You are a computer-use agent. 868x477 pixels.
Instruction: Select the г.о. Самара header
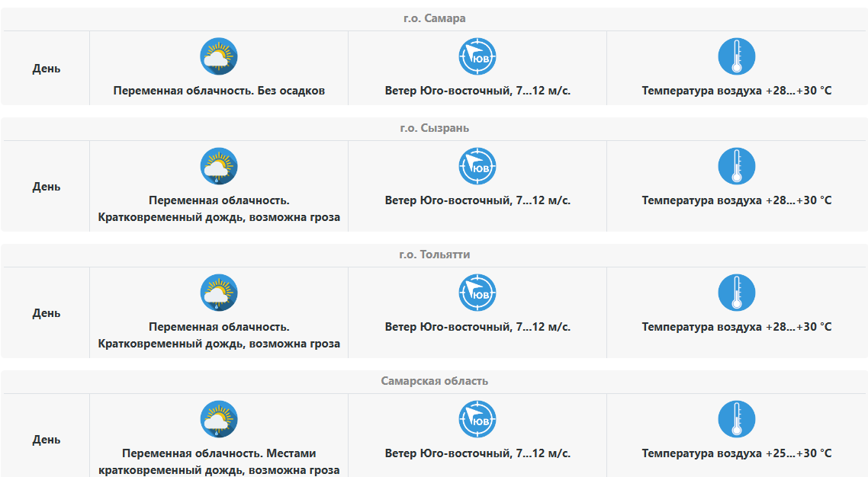pyautogui.click(x=434, y=18)
